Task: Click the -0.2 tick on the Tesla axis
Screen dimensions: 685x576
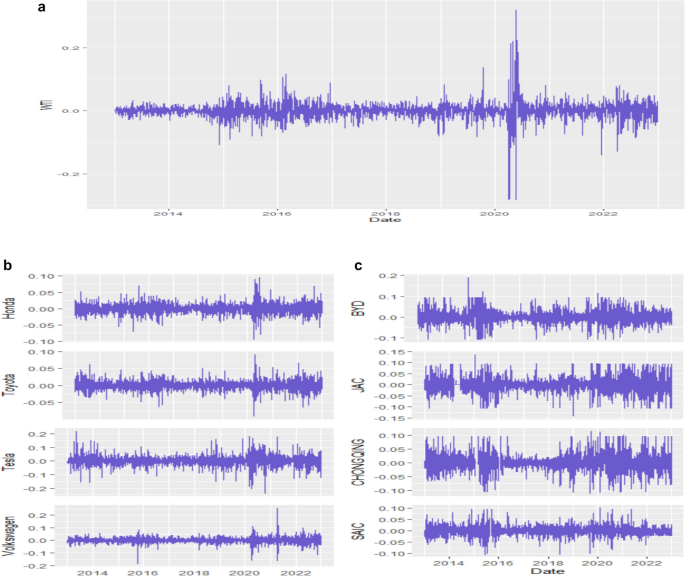Action: pos(35,489)
